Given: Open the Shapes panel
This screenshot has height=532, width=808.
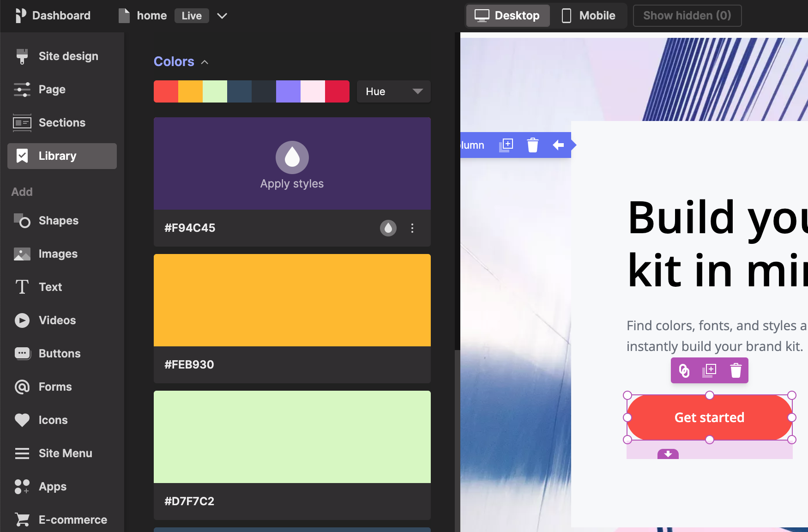Looking at the screenshot, I should (58, 220).
